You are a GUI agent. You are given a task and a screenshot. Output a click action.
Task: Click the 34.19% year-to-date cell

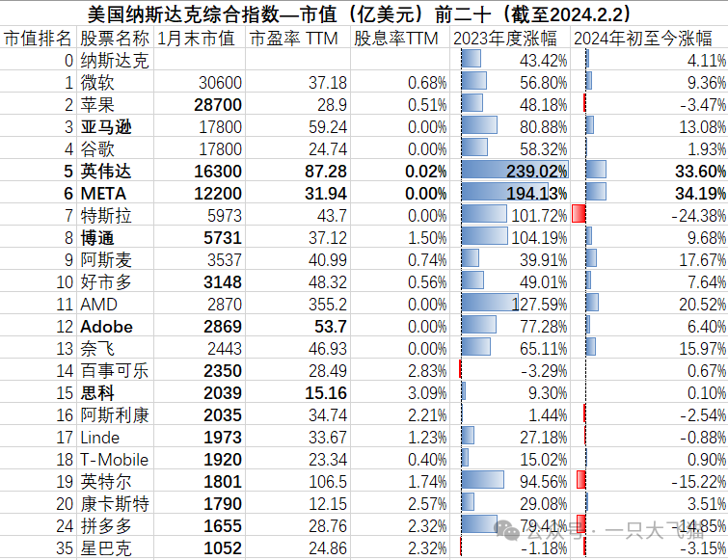click(x=701, y=194)
